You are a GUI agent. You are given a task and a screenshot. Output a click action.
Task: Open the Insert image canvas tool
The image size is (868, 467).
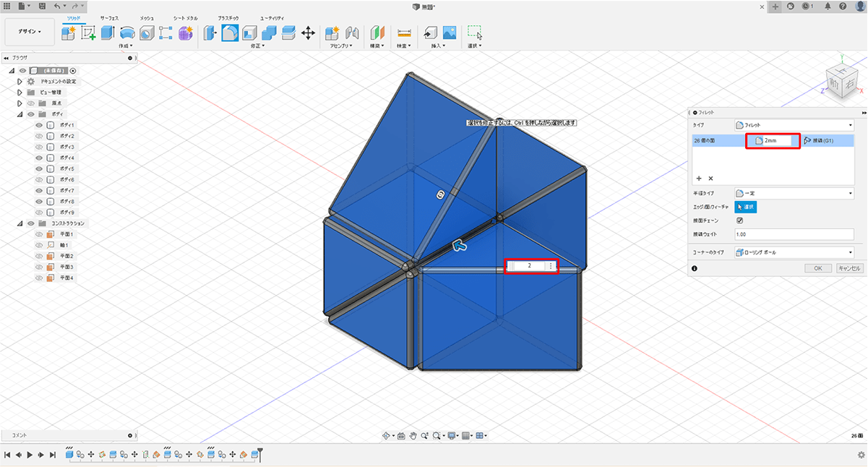click(x=450, y=33)
